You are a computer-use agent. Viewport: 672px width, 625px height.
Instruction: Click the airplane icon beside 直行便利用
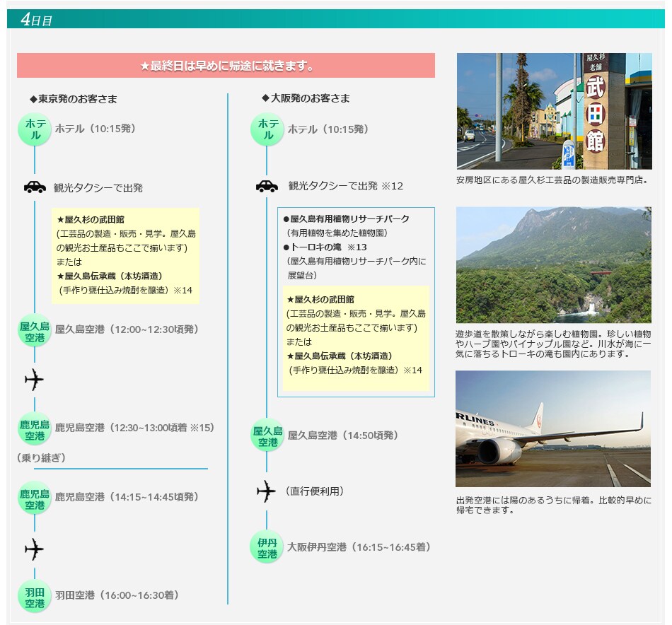pyautogui.click(x=267, y=491)
